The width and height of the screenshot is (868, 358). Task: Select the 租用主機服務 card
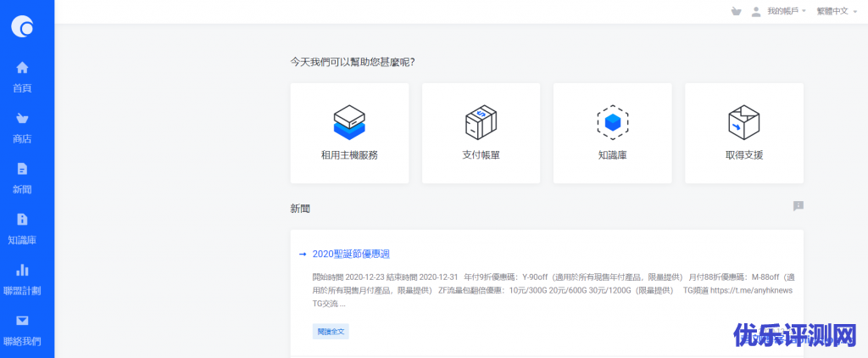click(x=349, y=132)
